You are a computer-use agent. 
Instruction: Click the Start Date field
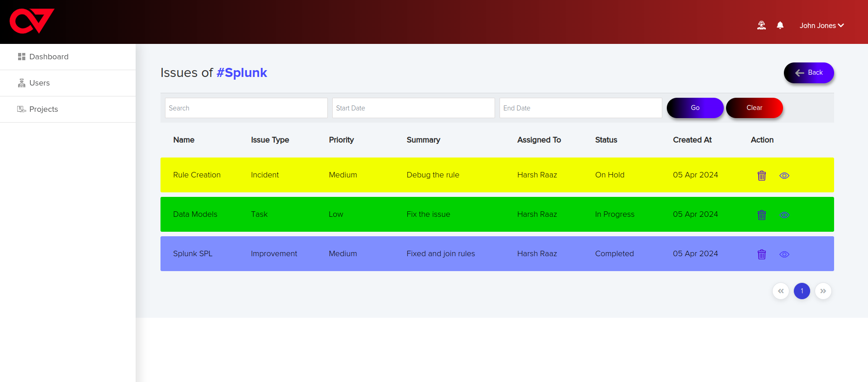coord(414,108)
